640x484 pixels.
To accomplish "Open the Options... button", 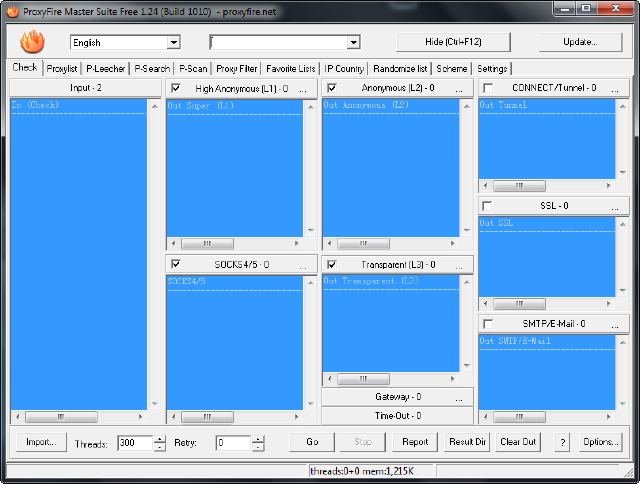I will pos(600,442).
